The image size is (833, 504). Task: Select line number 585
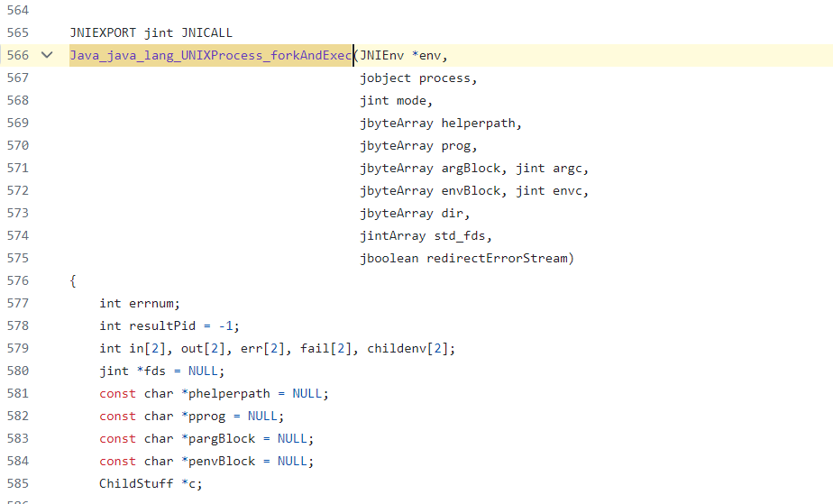(x=17, y=483)
